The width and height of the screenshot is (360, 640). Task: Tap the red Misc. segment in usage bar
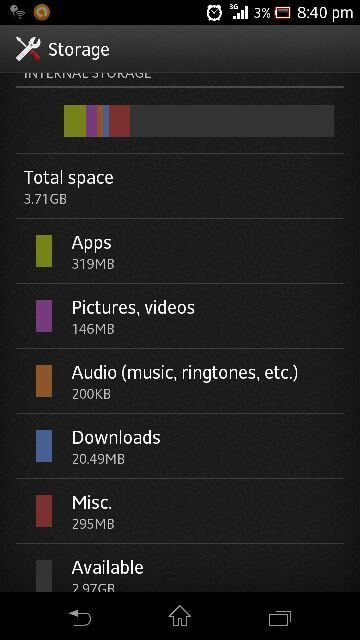[x=120, y=121]
